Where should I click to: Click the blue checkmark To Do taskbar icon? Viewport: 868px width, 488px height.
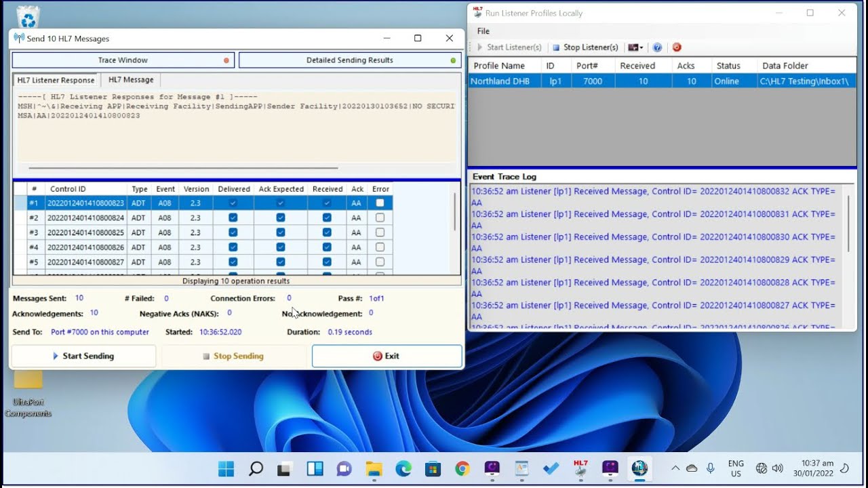(x=551, y=468)
